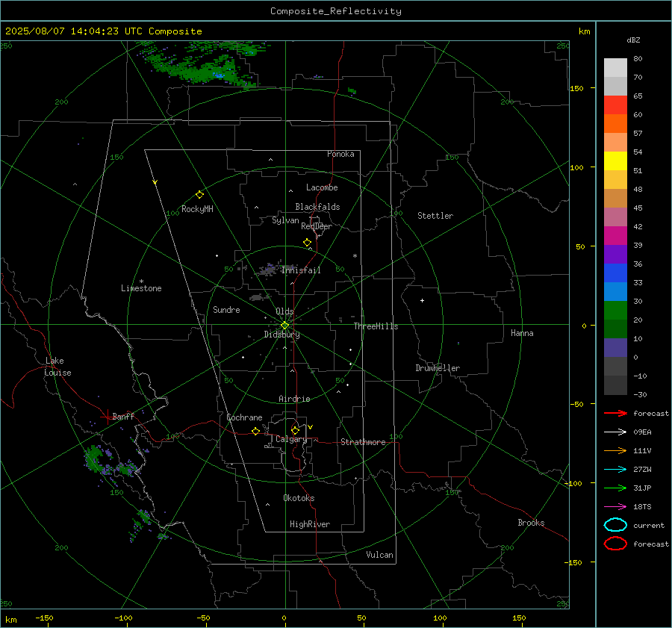Click the Olds label

(284, 311)
